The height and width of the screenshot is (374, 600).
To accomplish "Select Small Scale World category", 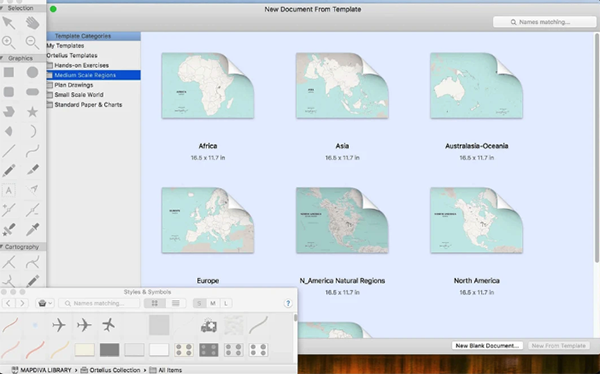I will [x=79, y=95].
